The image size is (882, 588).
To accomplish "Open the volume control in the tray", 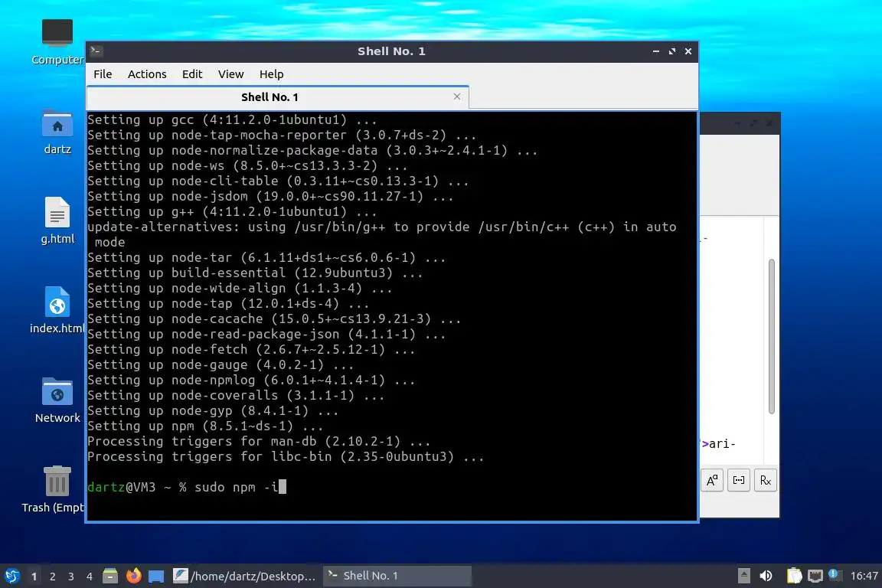I will pyautogui.click(x=766, y=576).
